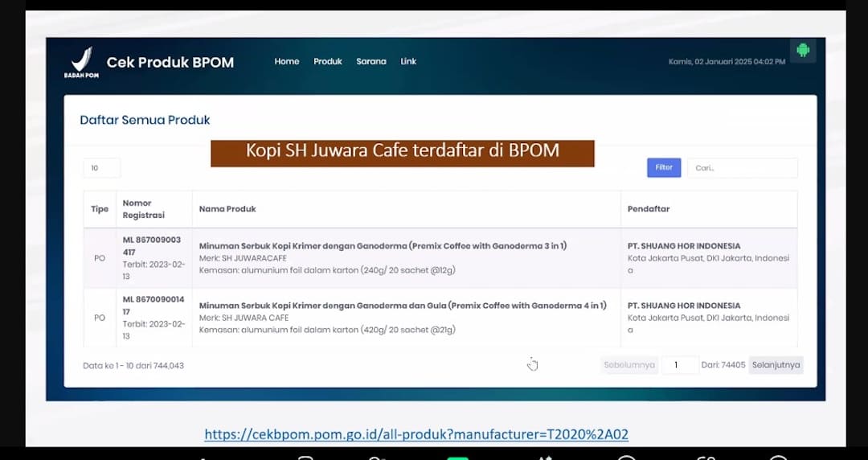Select the Premix Coffee with Ganoderma 3 in 1 row
The width and height of the screenshot is (868, 460).
tap(383, 246)
